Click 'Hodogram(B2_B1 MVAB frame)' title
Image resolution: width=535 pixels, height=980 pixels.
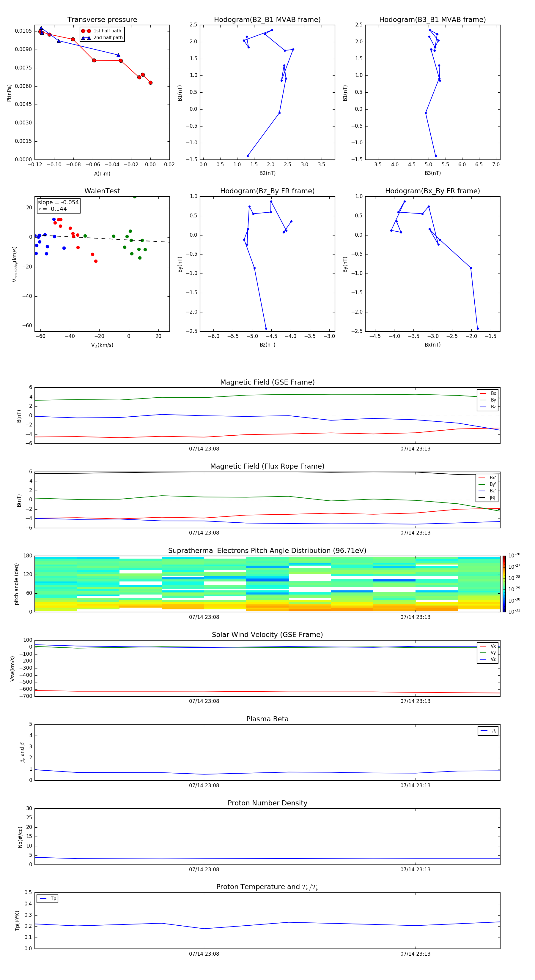[267, 19]
